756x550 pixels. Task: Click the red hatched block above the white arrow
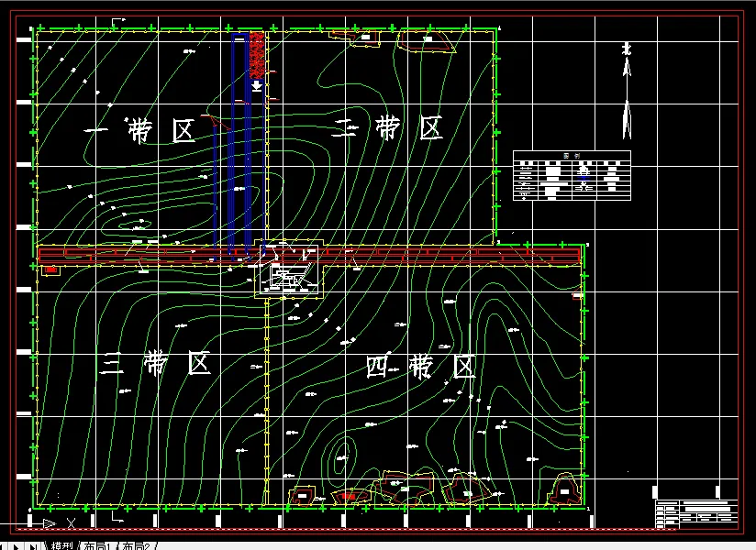[257, 55]
